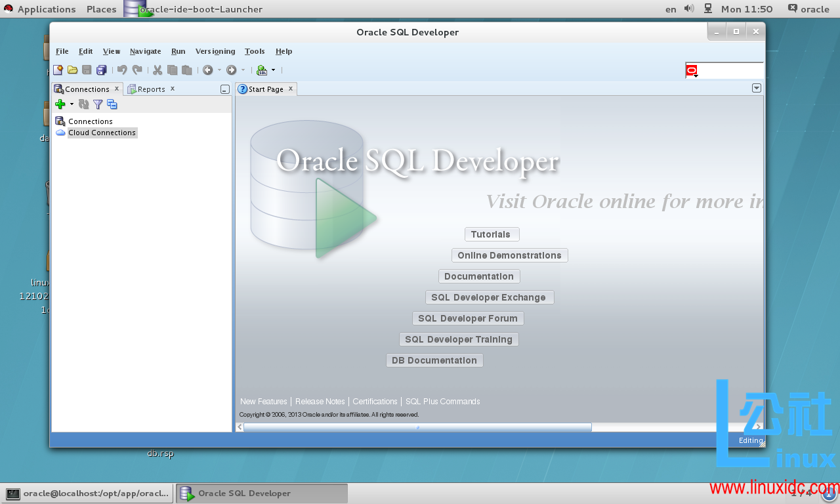Viewport: 840px width, 504px height.
Task: Open the Back history dropdown arrow
Action: 220,70
